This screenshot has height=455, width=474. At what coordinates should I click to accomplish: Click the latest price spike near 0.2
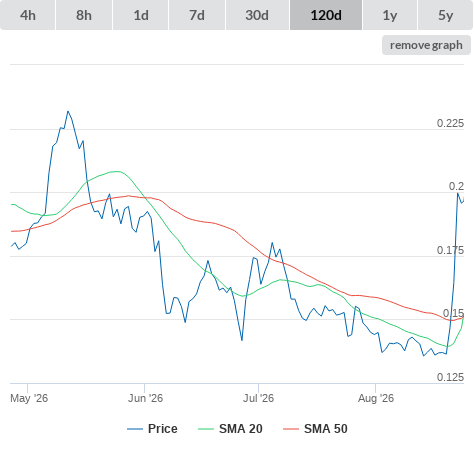point(458,193)
